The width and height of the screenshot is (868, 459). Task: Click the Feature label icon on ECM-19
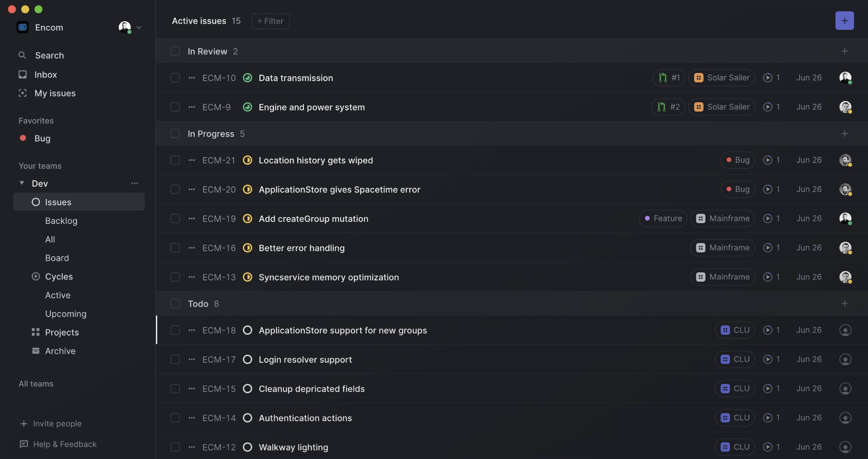pos(647,218)
